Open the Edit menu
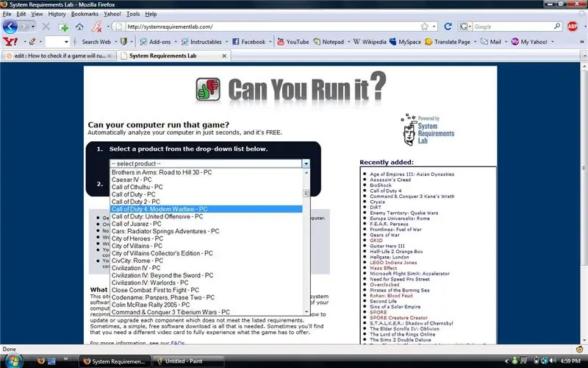Screen dimensions: 588x368 pyautogui.click(x=21, y=14)
